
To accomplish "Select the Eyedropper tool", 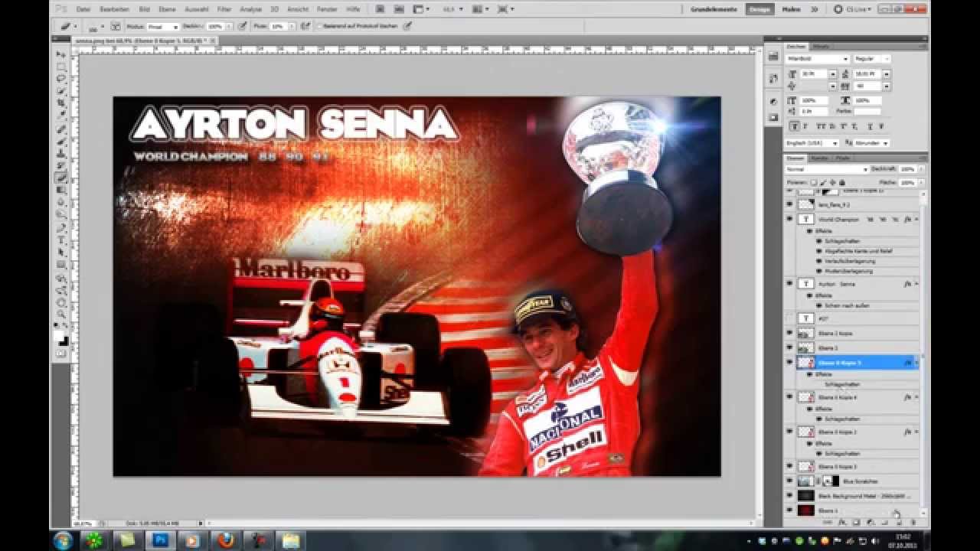I will (x=60, y=115).
